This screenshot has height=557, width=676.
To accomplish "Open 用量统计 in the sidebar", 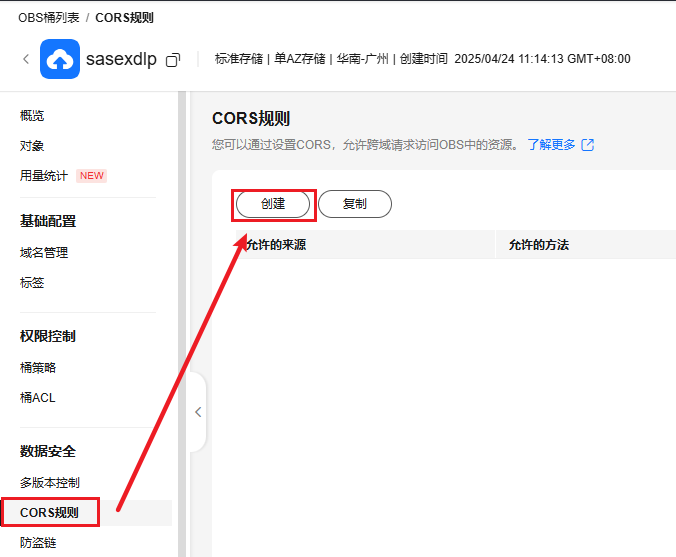I will (x=44, y=176).
